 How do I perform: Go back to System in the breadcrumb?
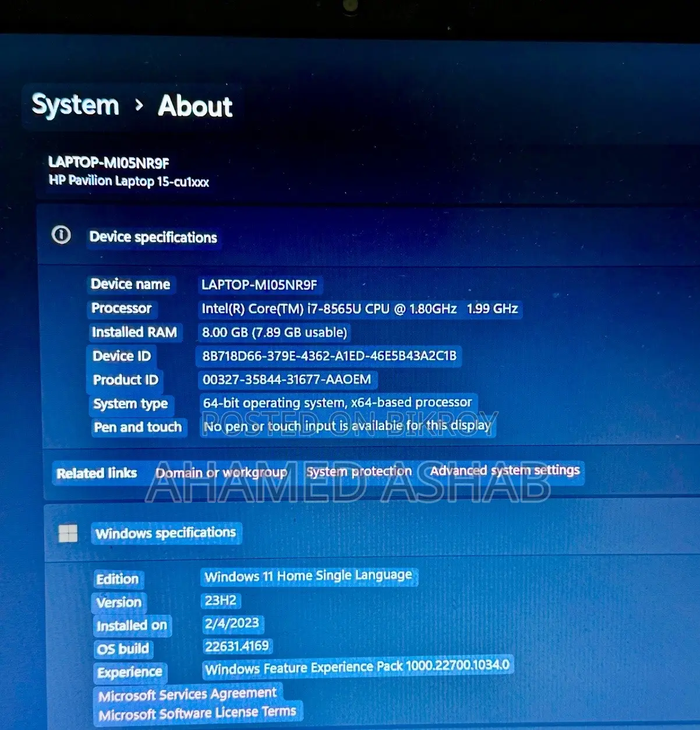click(x=75, y=105)
